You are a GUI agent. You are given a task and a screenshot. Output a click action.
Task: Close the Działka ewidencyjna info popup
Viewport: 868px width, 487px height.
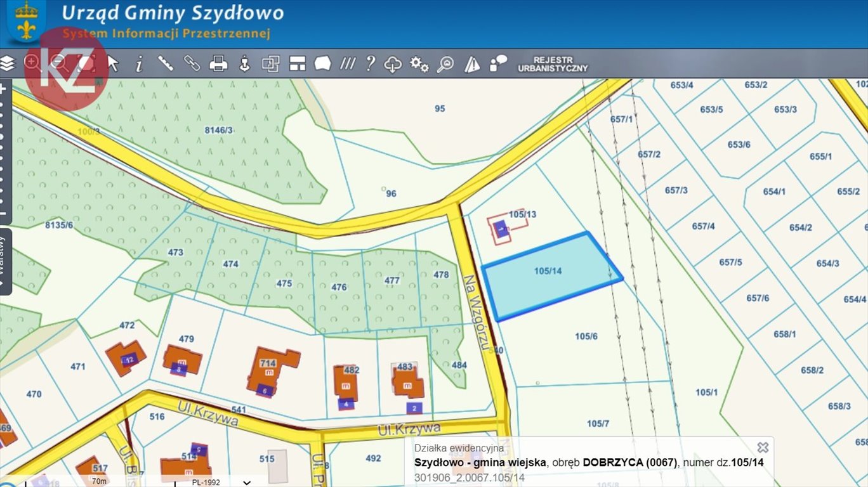tap(763, 448)
